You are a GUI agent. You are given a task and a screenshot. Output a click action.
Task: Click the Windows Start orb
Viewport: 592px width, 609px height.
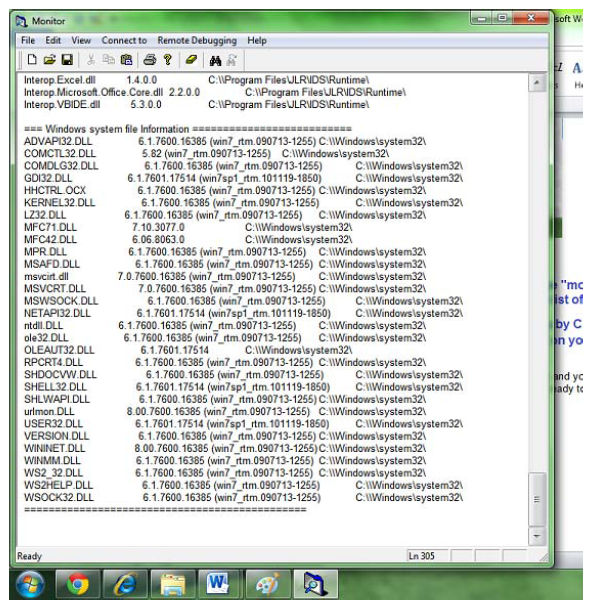click(x=30, y=584)
